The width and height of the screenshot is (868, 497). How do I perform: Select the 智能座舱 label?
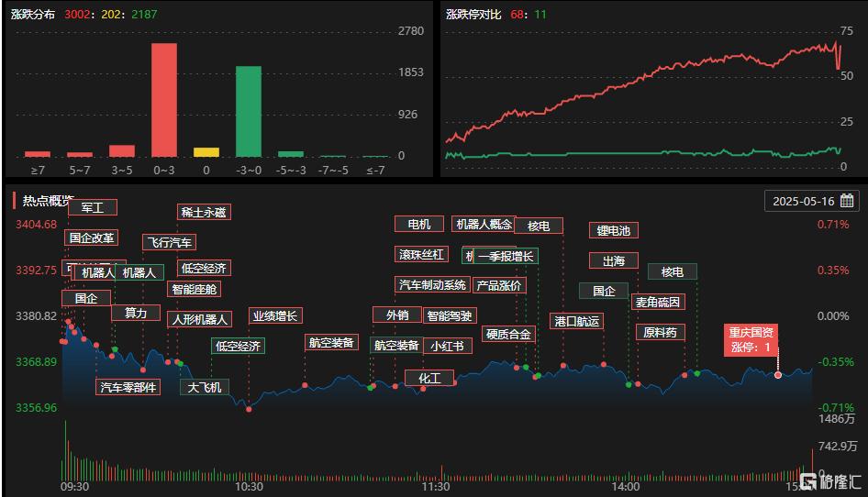coord(194,289)
